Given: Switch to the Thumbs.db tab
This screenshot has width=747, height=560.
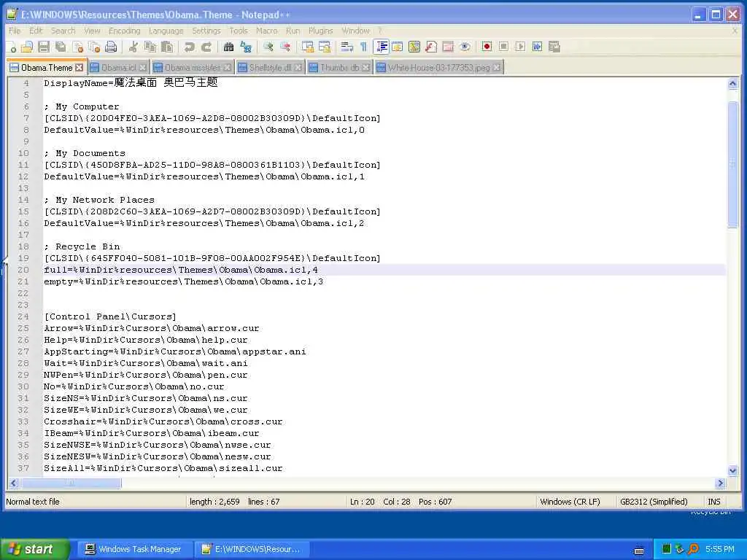Looking at the screenshot, I should pyautogui.click(x=340, y=68).
